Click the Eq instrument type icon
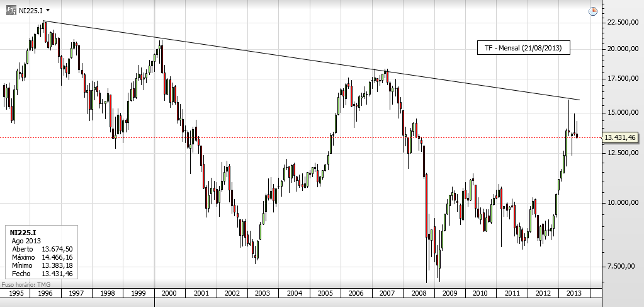 pos(11,11)
